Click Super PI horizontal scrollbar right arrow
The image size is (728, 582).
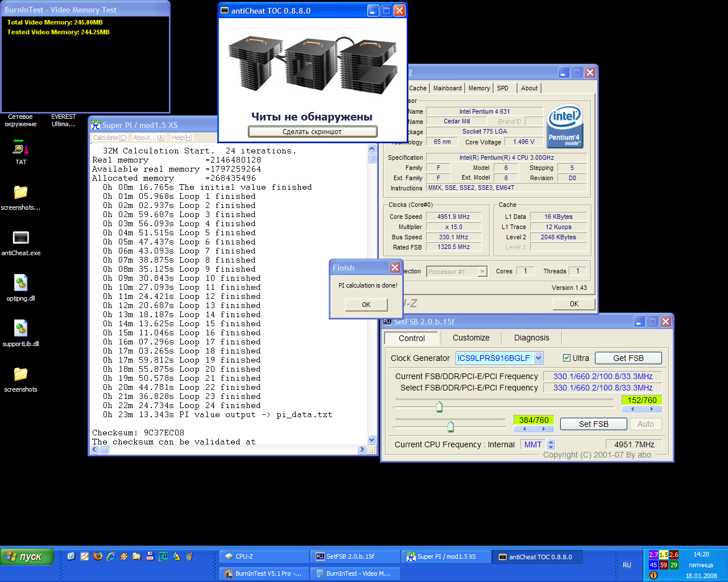(x=362, y=450)
